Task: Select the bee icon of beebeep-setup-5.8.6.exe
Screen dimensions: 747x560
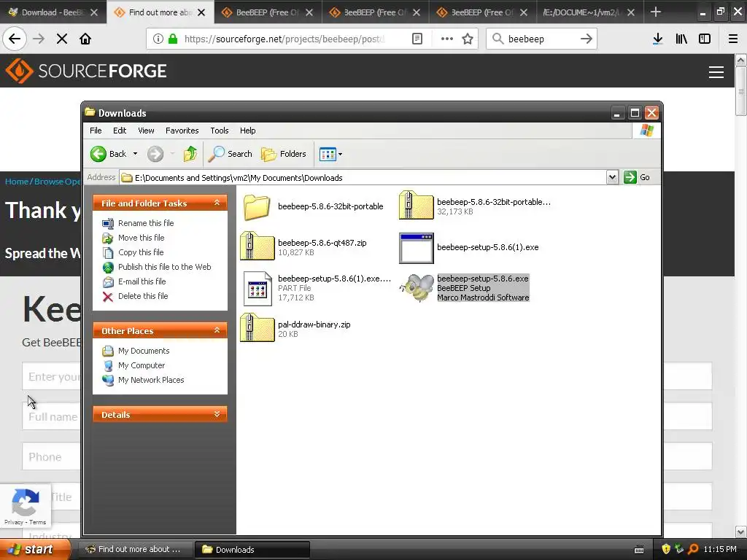Action: [x=417, y=288]
